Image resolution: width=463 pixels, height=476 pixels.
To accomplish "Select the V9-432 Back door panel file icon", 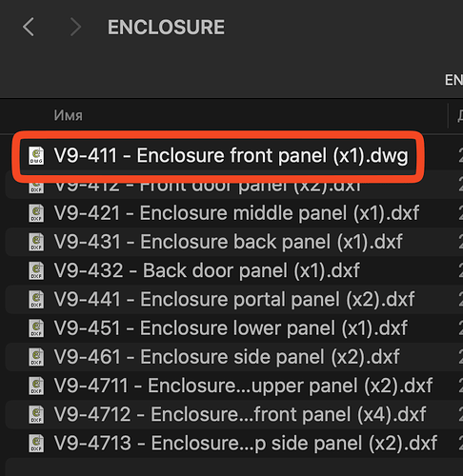I will 36,270.
